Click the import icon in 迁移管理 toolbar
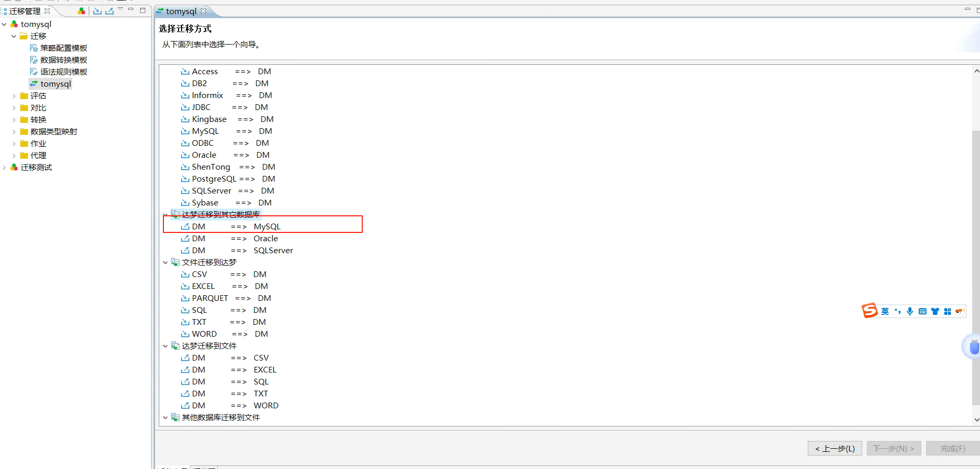The width and height of the screenshot is (980, 469). [97, 11]
